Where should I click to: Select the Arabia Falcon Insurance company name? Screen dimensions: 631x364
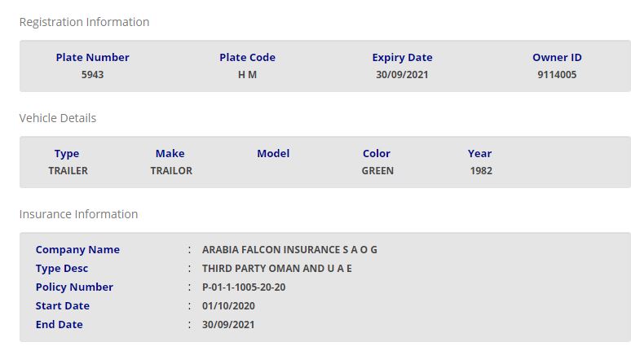tap(289, 250)
